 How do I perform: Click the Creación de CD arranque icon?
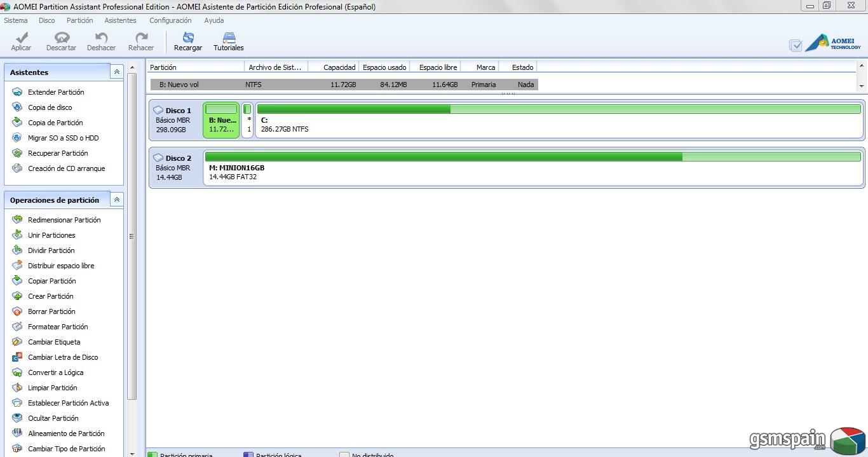(x=17, y=168)
